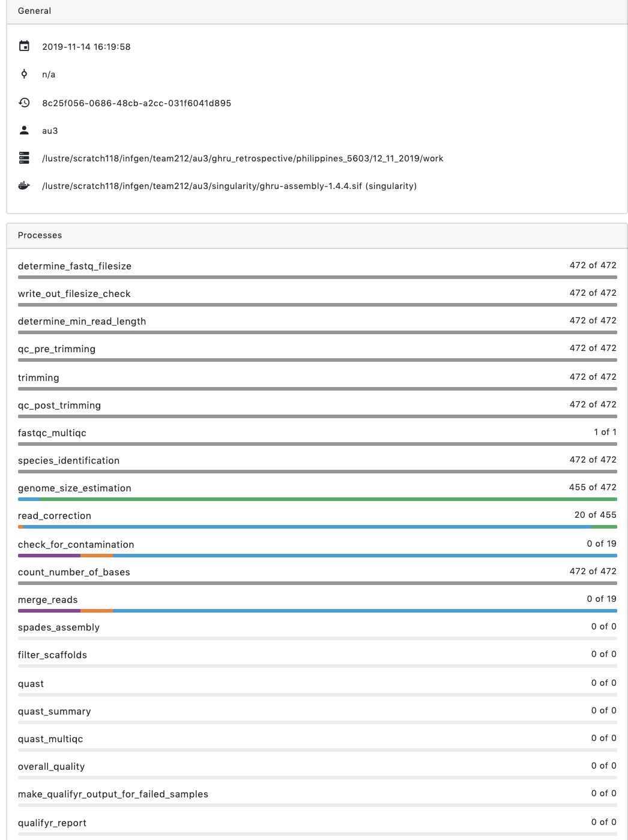Click the user icon next to au3
Screen dimensions: 628x840
[25, 130]
